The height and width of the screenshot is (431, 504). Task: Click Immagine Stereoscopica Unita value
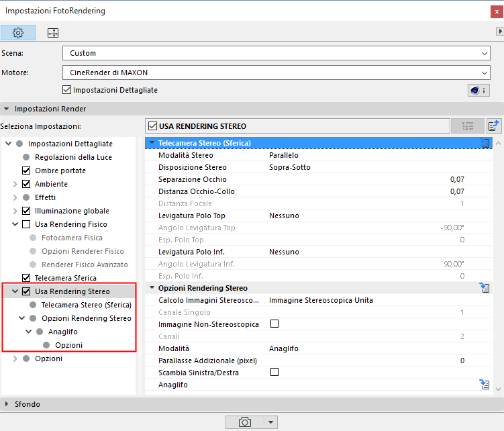321,300
